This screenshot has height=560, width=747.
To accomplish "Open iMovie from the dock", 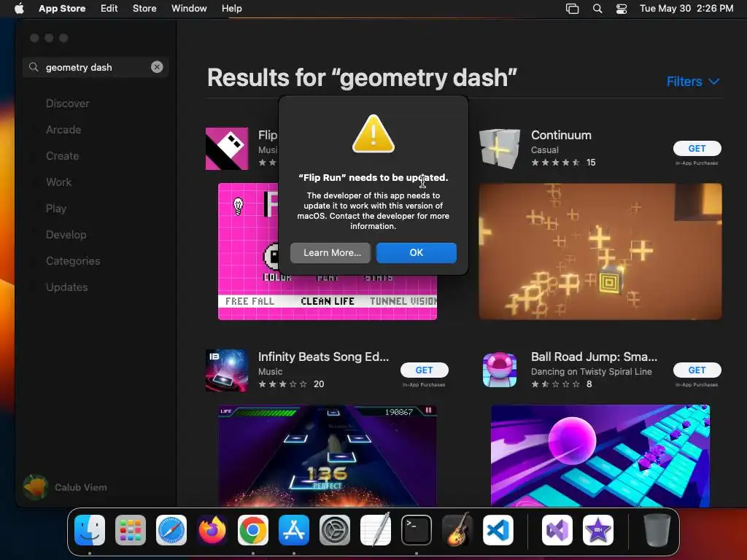I will pyautogui.click(x=598, y=530).
